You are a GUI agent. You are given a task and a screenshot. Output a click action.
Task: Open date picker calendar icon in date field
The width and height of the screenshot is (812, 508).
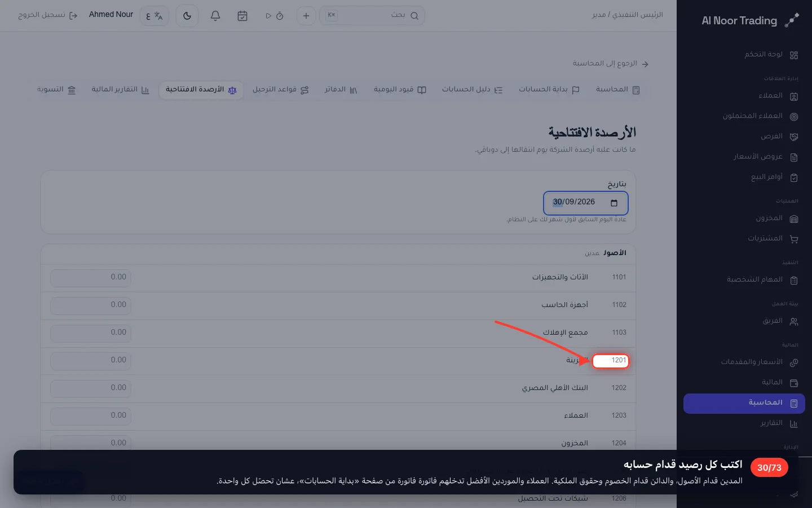coord(614,203)
